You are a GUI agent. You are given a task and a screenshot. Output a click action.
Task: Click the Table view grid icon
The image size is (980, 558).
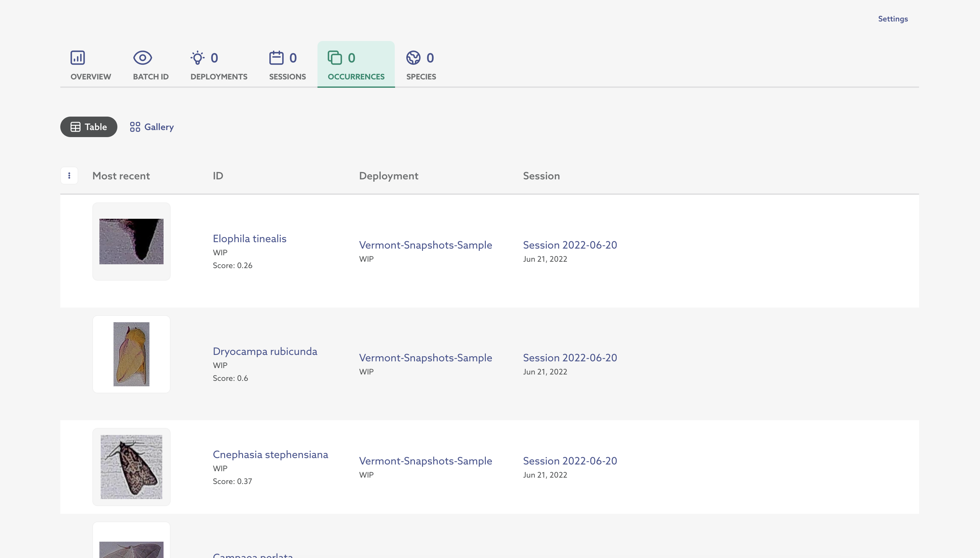click(76, 127)
